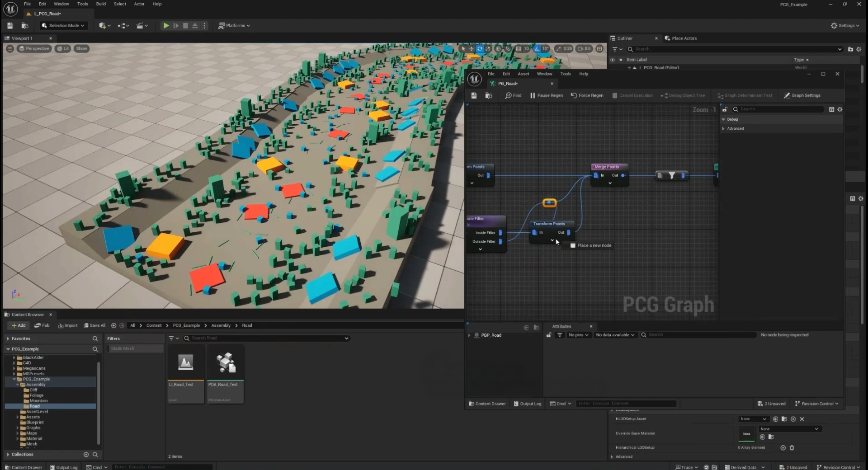
Task: Open the camera speed 0.6 setting
Action: [584, 48]
